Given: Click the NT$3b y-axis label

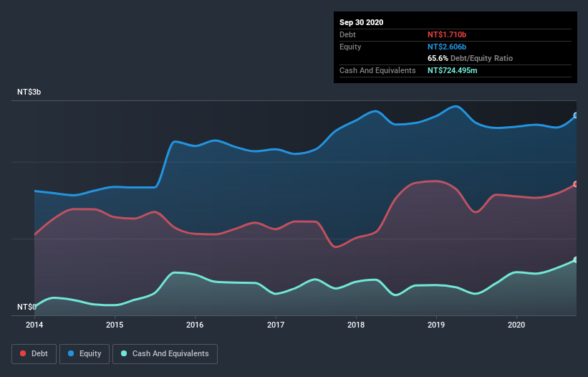Looking at the screenshot, I should (x=29, y=92).
